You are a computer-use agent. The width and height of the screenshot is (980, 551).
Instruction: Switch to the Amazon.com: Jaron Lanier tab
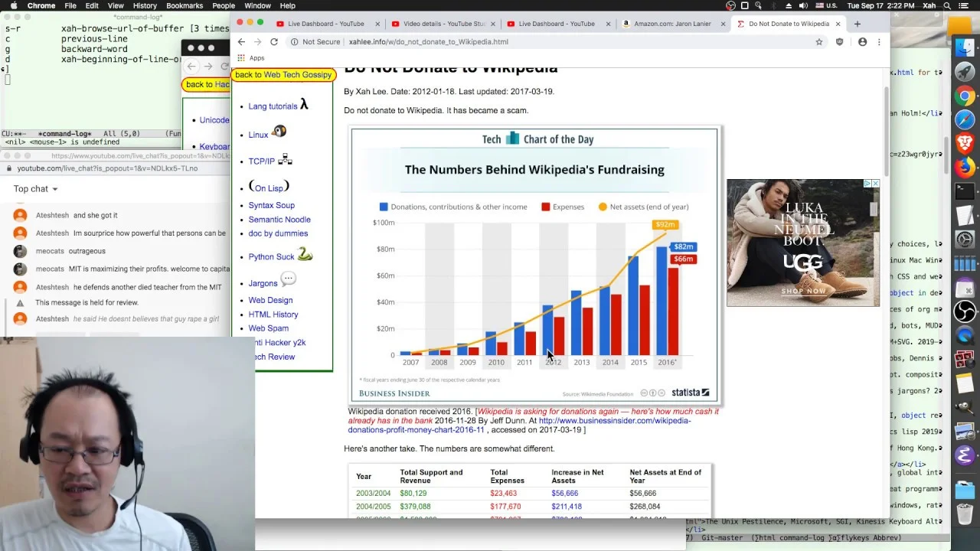pyautogui.click(x=673, y=24)
